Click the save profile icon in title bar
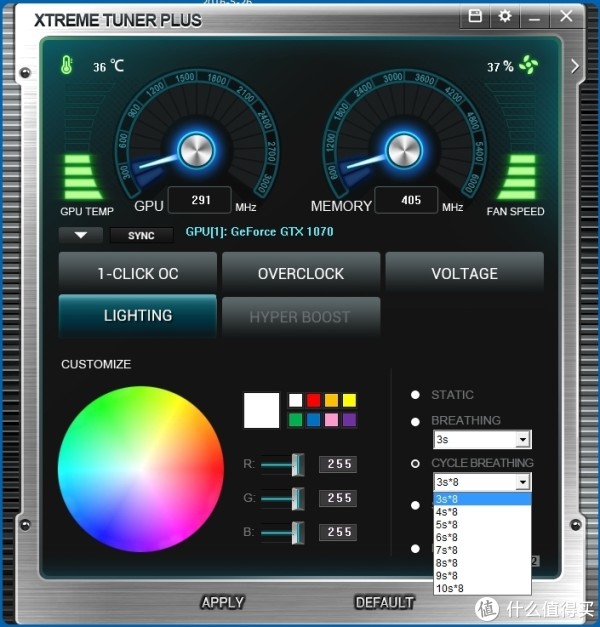 (475, 16)
